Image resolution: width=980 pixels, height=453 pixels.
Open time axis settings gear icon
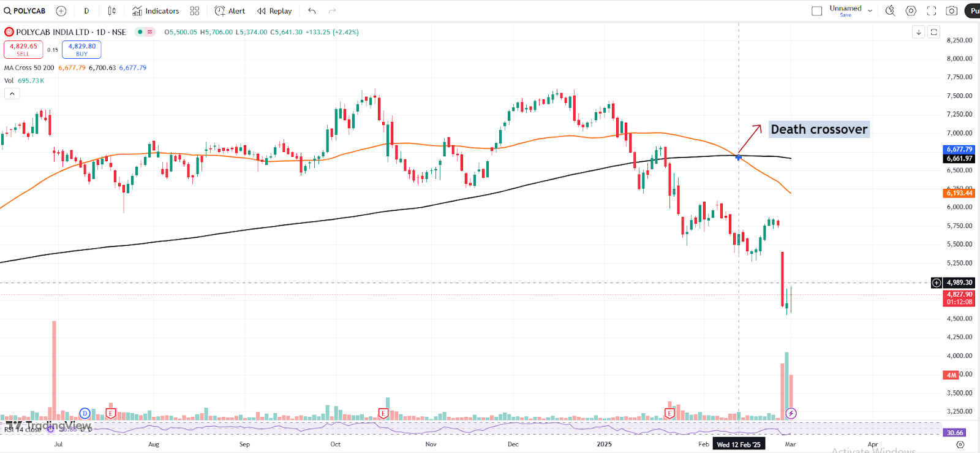[x=960, y=444]
